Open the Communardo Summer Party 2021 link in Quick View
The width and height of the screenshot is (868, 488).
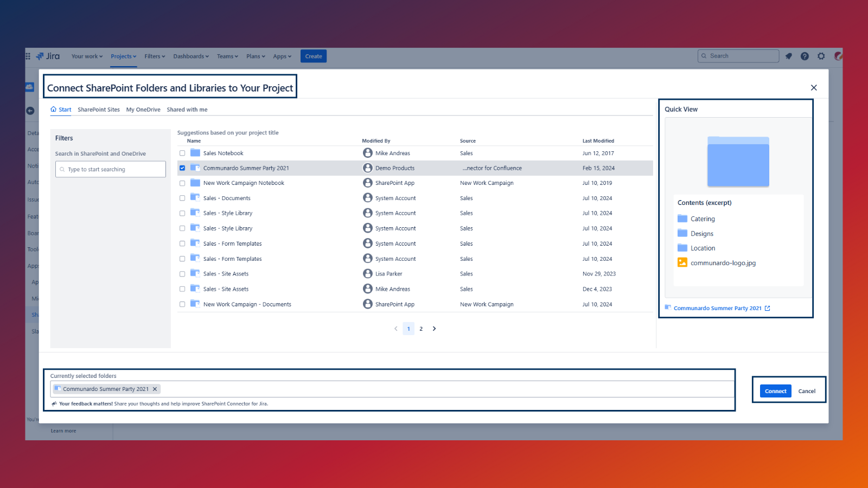click(x=717, y=308)
